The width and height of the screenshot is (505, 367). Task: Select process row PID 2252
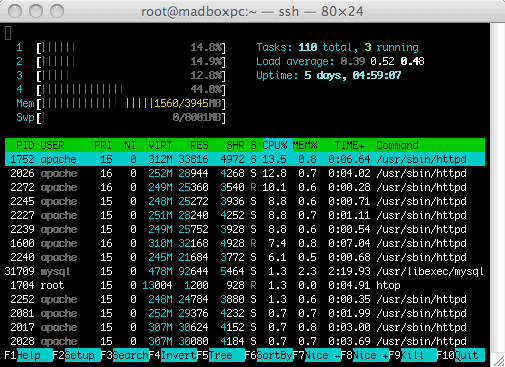coord(245,299)
